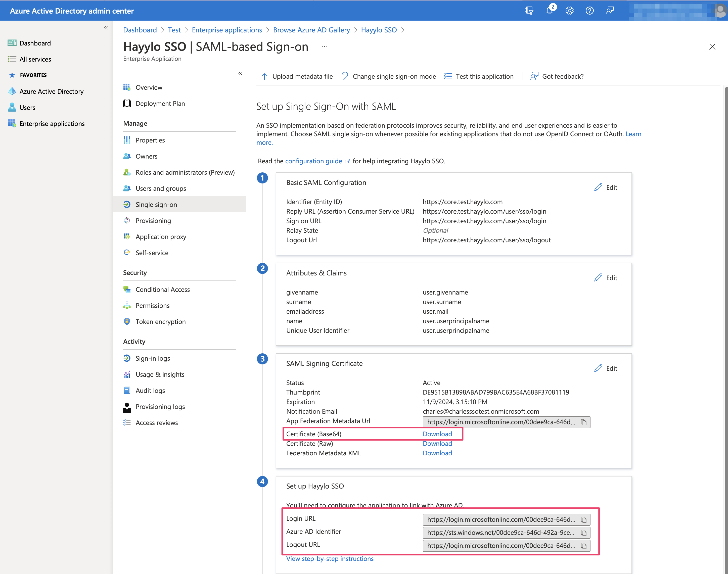Open View step-by-step instructions link
The image size is (728, 574).
[329, 558]
